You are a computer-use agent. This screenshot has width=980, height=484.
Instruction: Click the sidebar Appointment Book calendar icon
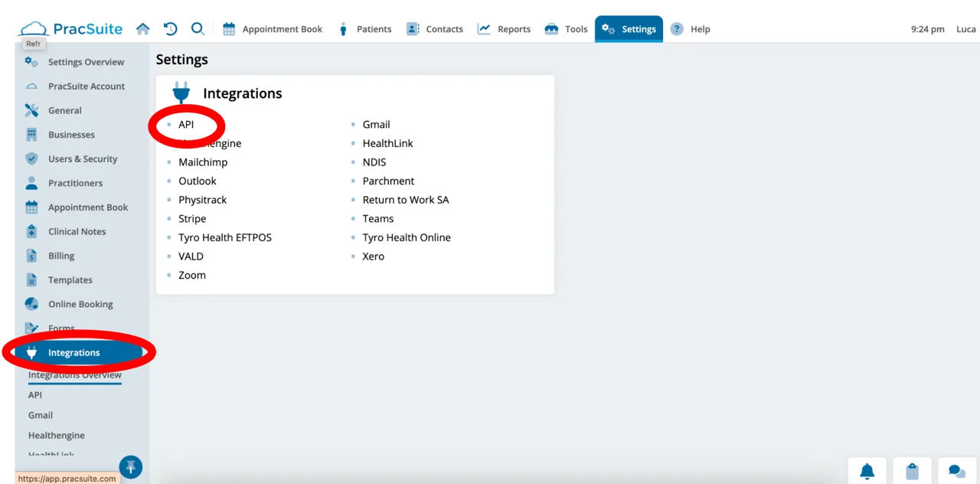31,208
